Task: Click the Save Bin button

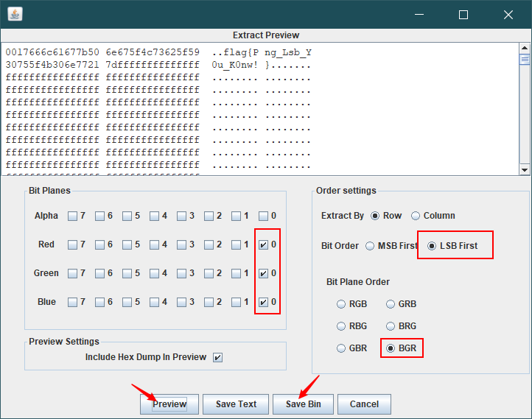Action: tap(303, 404)
